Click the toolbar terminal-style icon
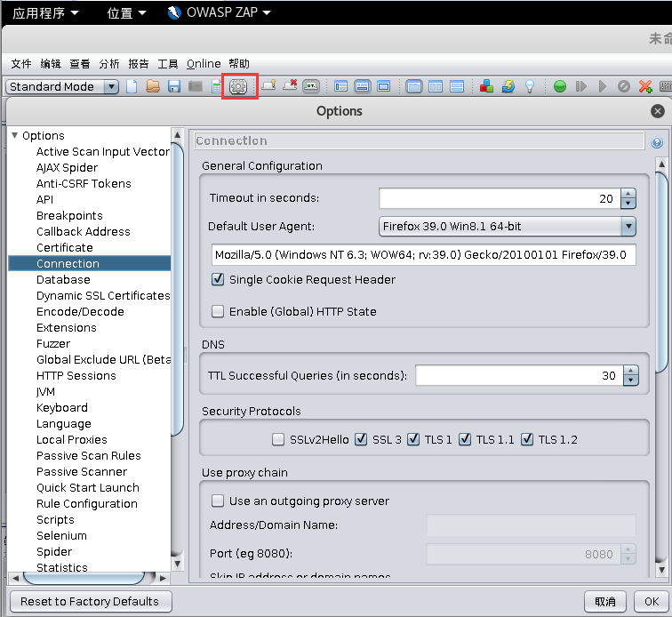The width and height of the screenshot is (672, 617). tap(311, 86)
